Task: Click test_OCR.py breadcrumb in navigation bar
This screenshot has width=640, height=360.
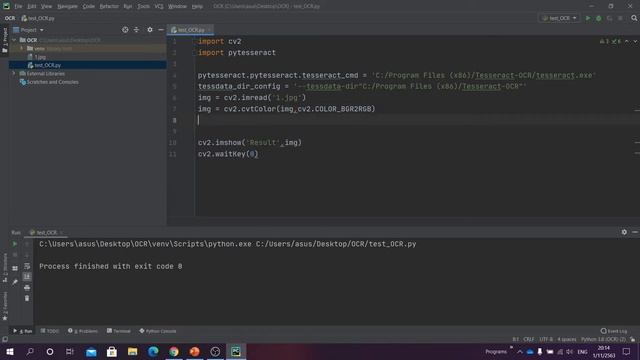Action: click(38, 18)
